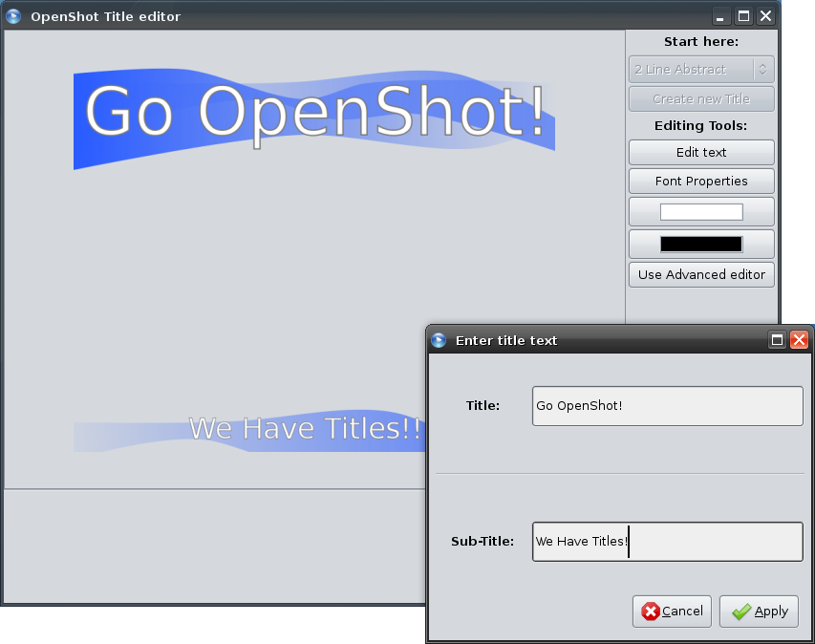Select the "Go OpenShot!" title in the preview

click(314, 113)
